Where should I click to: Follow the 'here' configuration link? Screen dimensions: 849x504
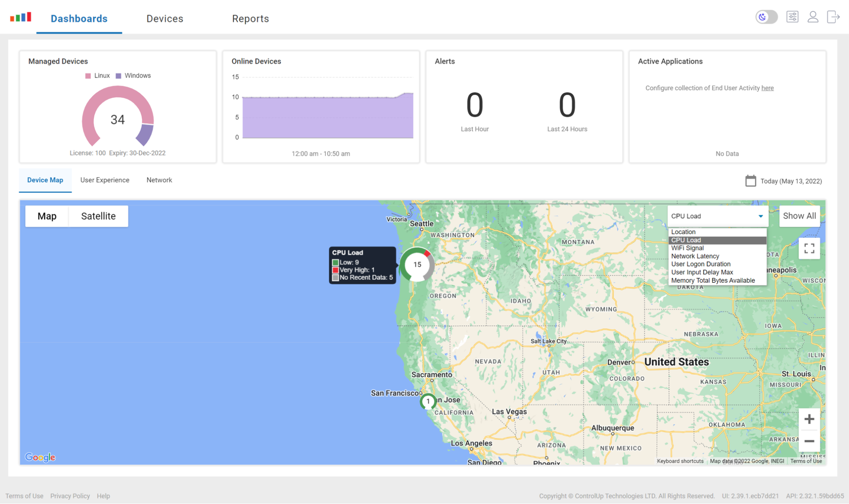(x=767, y=88)
